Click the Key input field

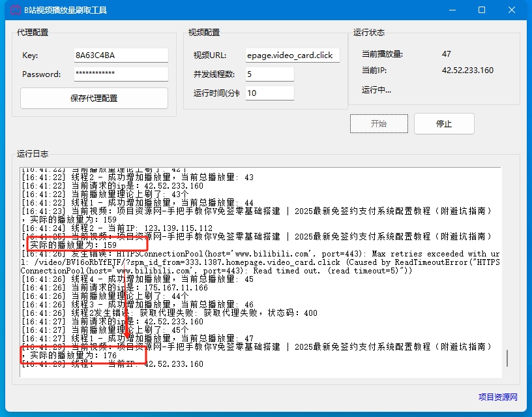click(x=121, y=55)
